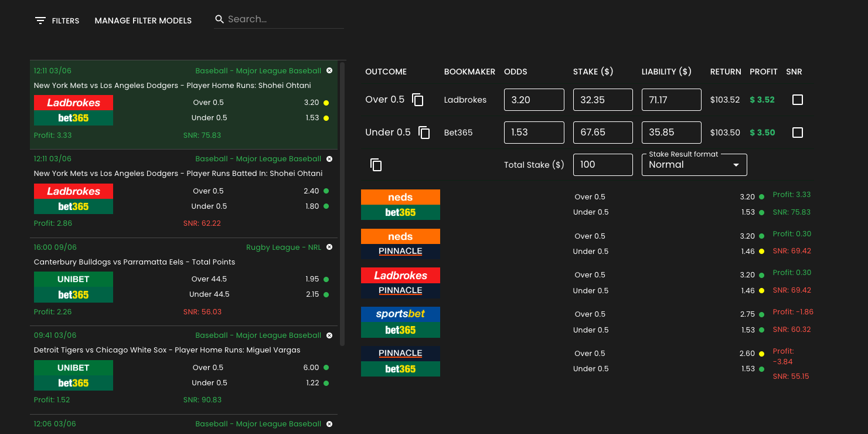Select the neds / bet365 combination logo
Image resolution: width=868 pixels, height=434 pixels.
click(400, 205)
